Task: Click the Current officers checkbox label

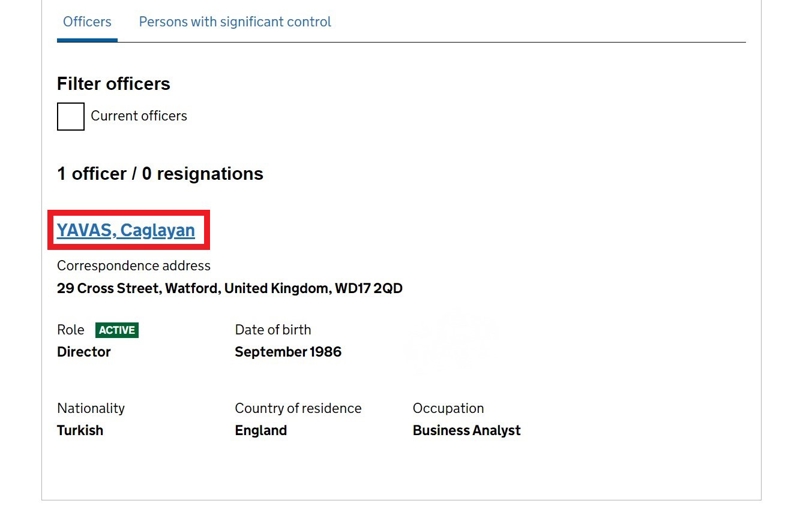Action: tap(139, 116)
